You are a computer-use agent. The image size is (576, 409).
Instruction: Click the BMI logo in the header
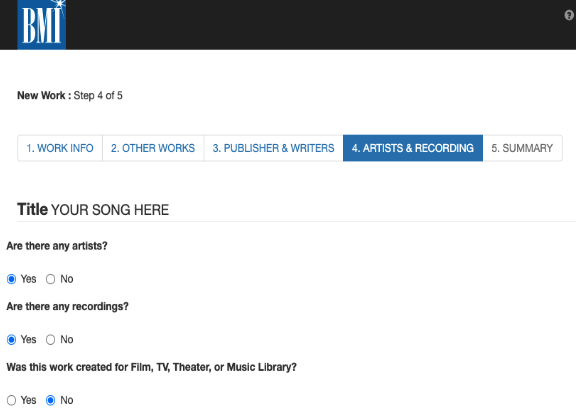pyautogui.click(x=42, y=24)
